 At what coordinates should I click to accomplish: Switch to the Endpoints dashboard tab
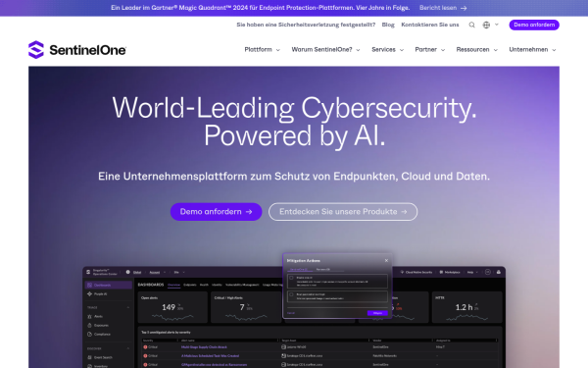[x=190, y=285]
